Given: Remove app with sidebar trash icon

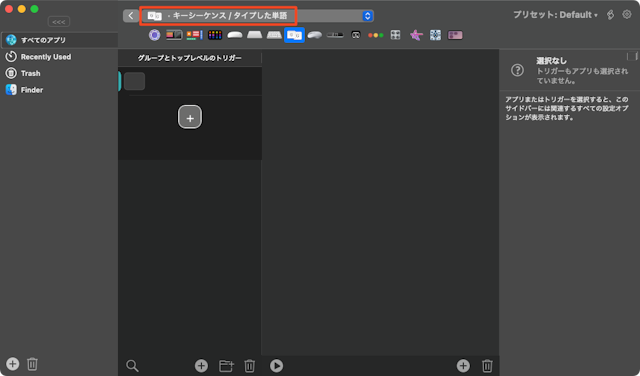Looking at the screenshot, I should [32, 364].
